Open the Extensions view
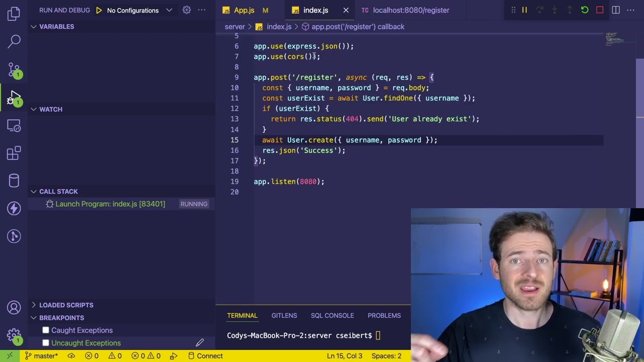Image resolution: width=644 pixels, height=362 pixels. (14, 153)
